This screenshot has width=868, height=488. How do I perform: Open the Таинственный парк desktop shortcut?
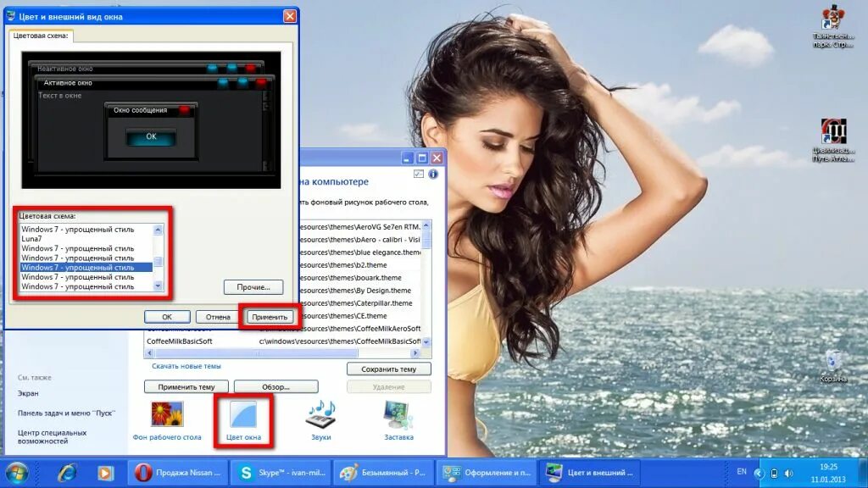[832, 26]
